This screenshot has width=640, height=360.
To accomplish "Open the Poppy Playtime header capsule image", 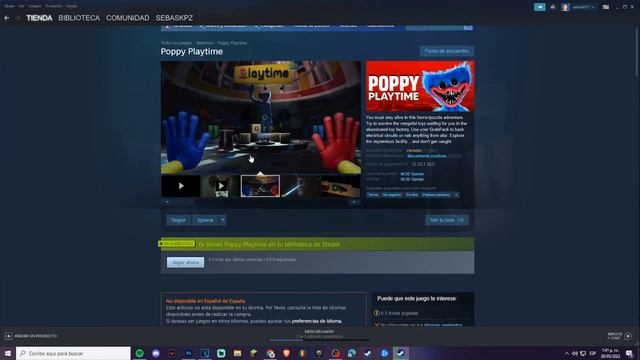I will click(420, 86).
